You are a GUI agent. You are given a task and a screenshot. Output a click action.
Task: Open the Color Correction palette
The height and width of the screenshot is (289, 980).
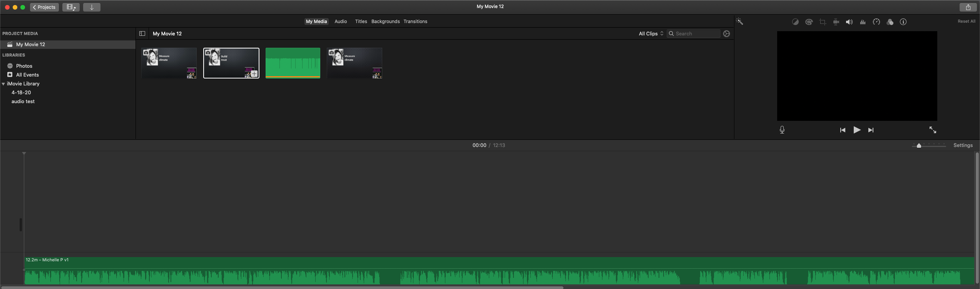click(809, 22)
